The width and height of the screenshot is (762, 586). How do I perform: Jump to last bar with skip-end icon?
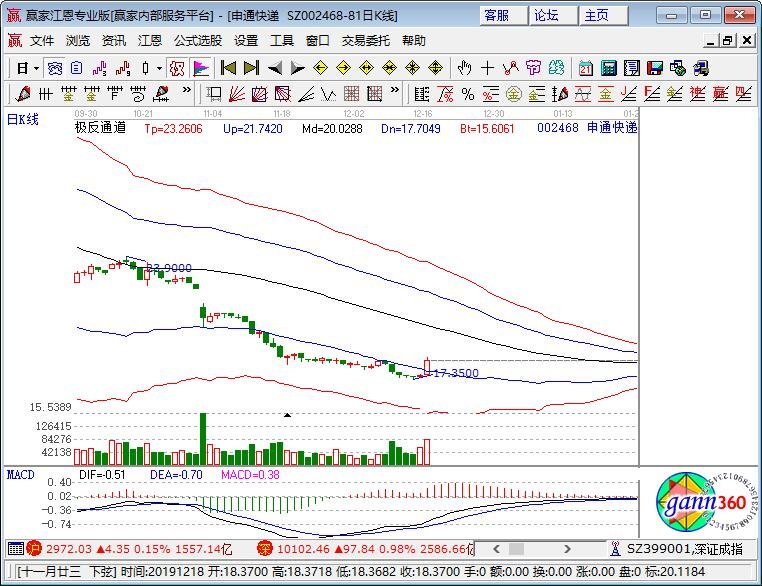click(x=251, y=68)
